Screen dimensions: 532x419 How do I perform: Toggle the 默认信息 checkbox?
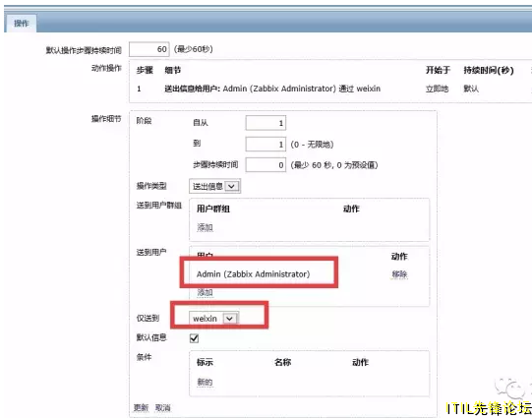click(194, 338)
